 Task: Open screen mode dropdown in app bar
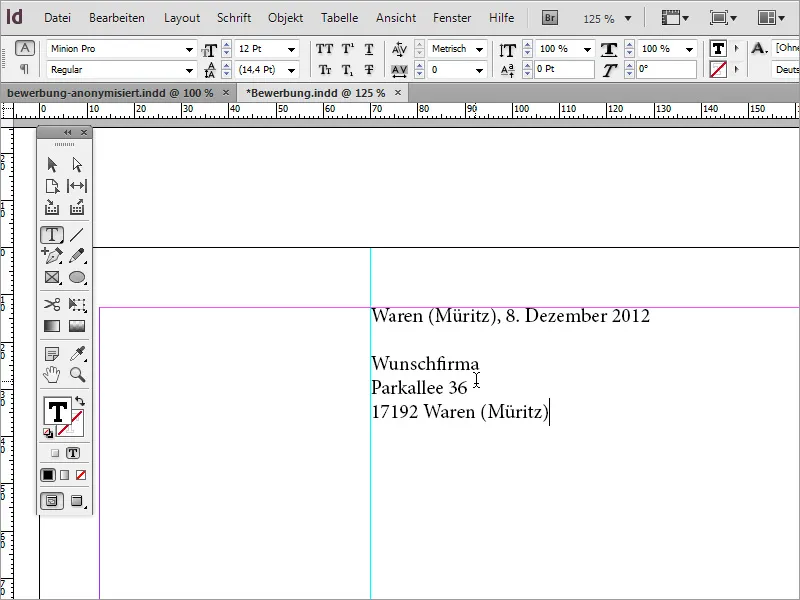click(723, 18)
